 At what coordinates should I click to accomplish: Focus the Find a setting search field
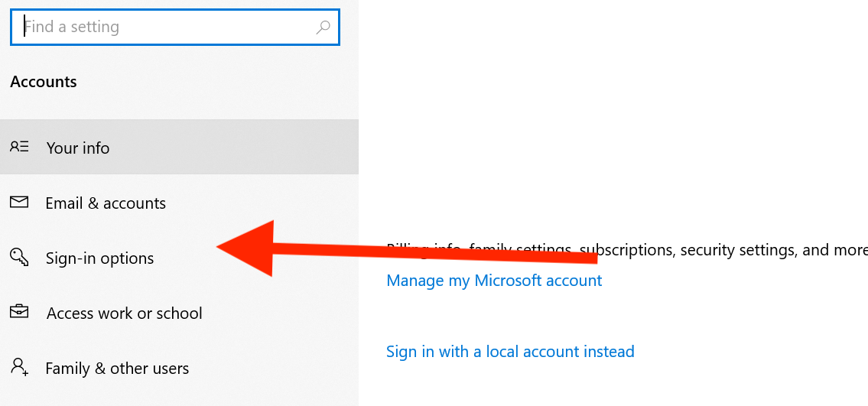tap(168, 28)
